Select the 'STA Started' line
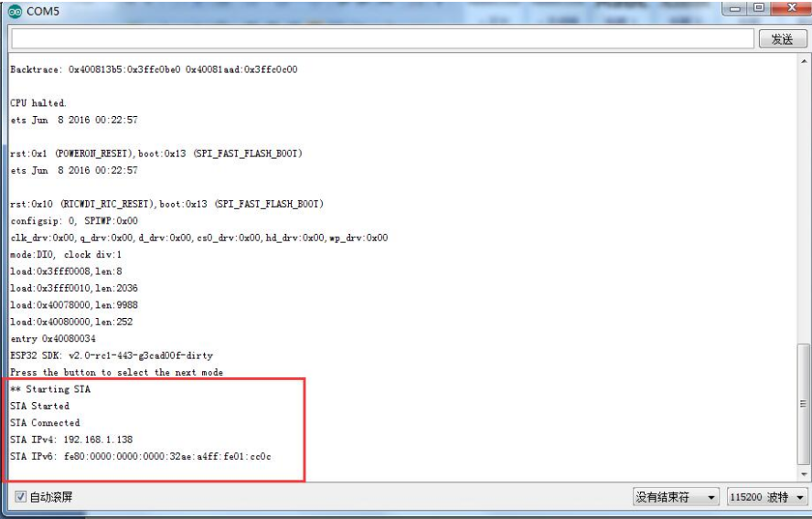The width and height of the screenshot is (812, 519). [39, 407]
